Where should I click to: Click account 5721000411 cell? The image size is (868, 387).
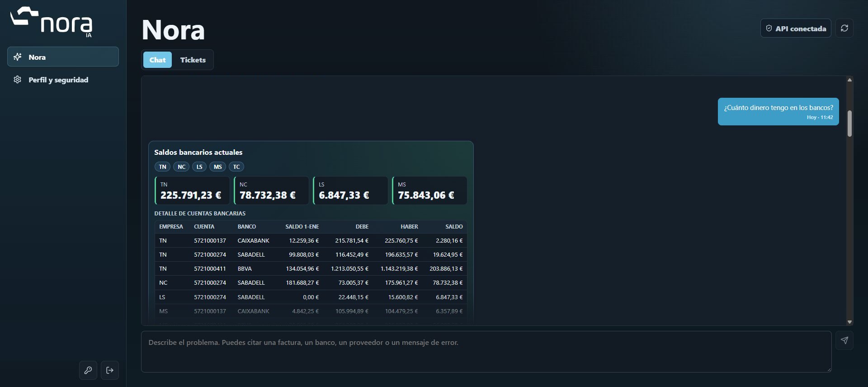[210, 269]
